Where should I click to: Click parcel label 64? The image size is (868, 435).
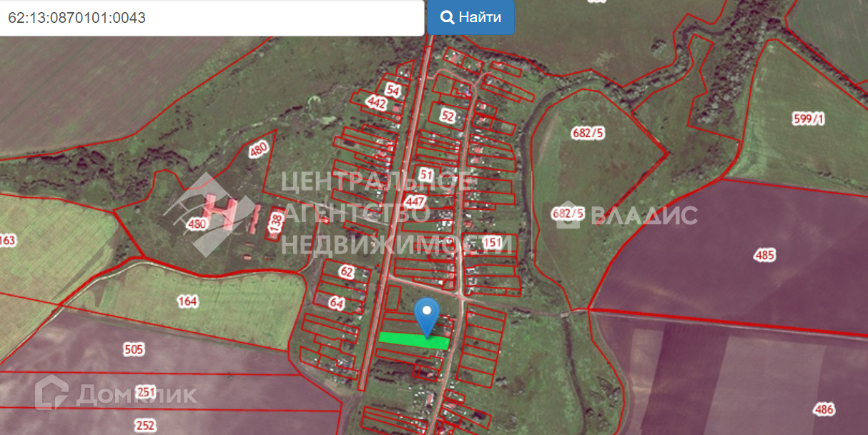337,303
